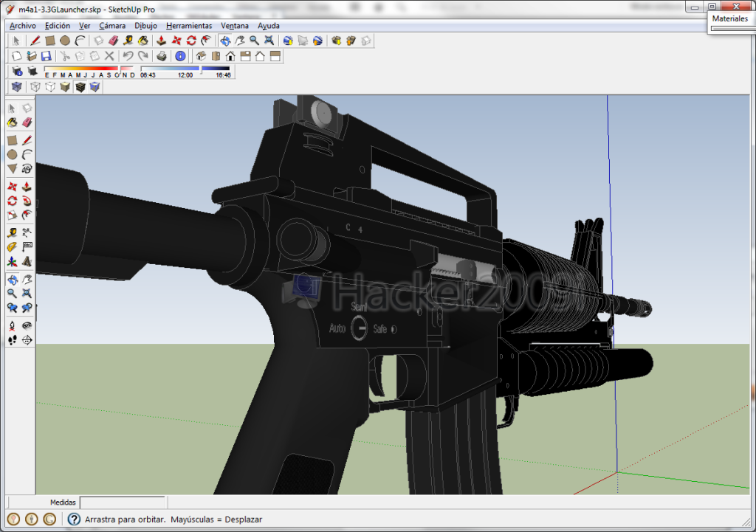Viewport: 756px width, 532px height.
Task: Click the Zoom Next view icon
Action: 27,308
